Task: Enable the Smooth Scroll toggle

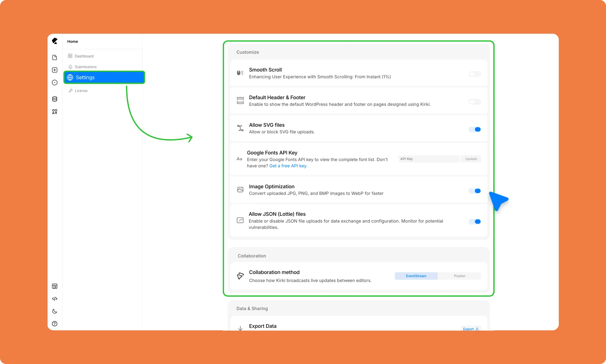Action: click(x=475, y=74)
